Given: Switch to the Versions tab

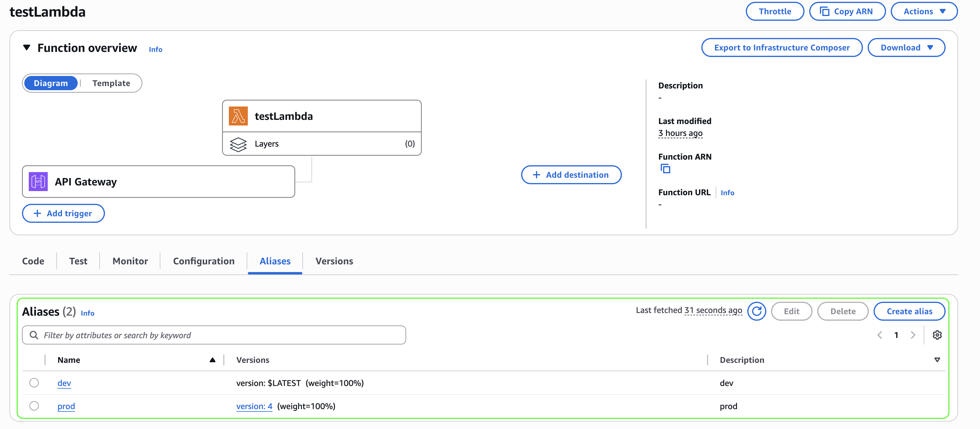Looking at the screenshot, I should click(334, 261).
